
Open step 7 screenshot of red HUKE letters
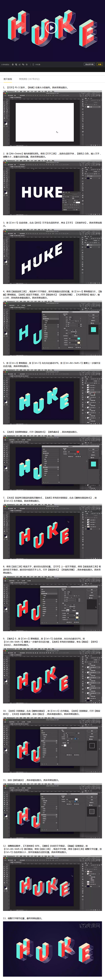click(52, 531)
